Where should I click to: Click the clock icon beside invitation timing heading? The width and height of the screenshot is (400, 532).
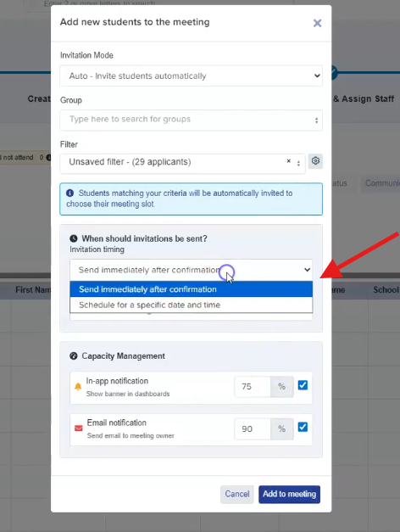pyautogui.click(x=74, y=238)
